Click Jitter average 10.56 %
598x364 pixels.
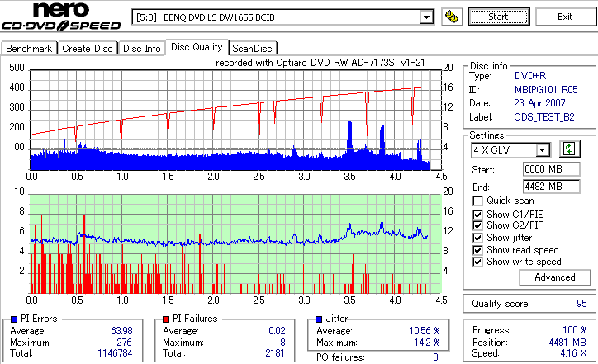click(425, 331)
